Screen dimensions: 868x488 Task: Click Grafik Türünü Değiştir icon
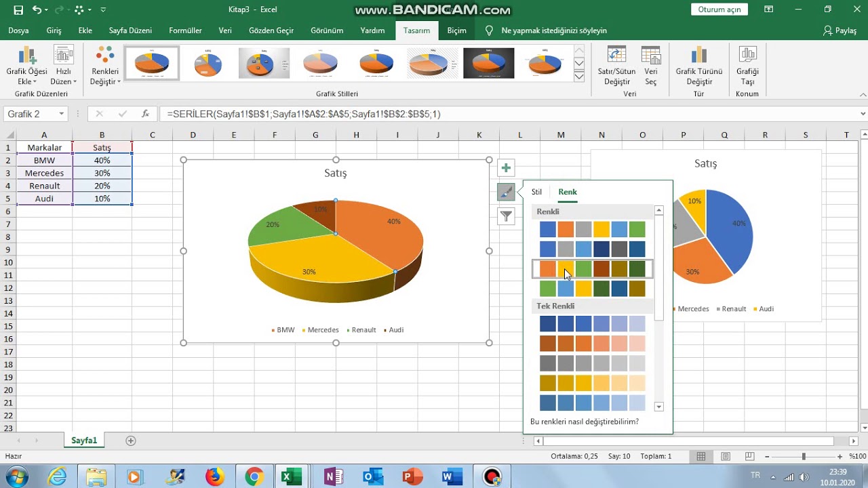point(699,66)
